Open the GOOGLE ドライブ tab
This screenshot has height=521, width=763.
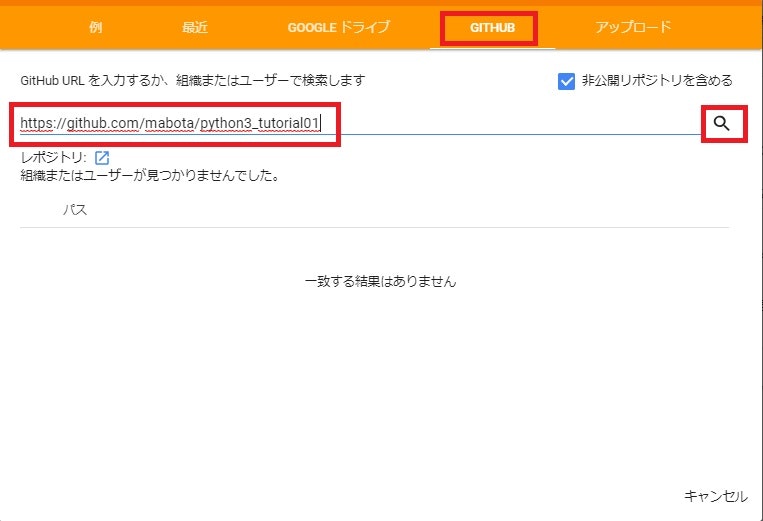click(339, 27)
